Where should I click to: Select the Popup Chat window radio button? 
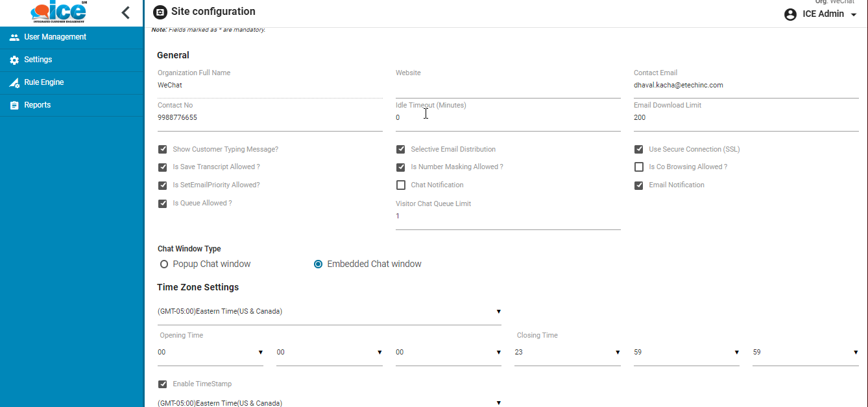coord(164,264)
